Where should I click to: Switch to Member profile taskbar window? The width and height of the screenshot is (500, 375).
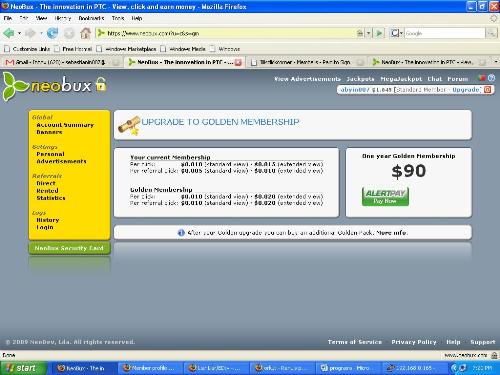coord(150,368)
